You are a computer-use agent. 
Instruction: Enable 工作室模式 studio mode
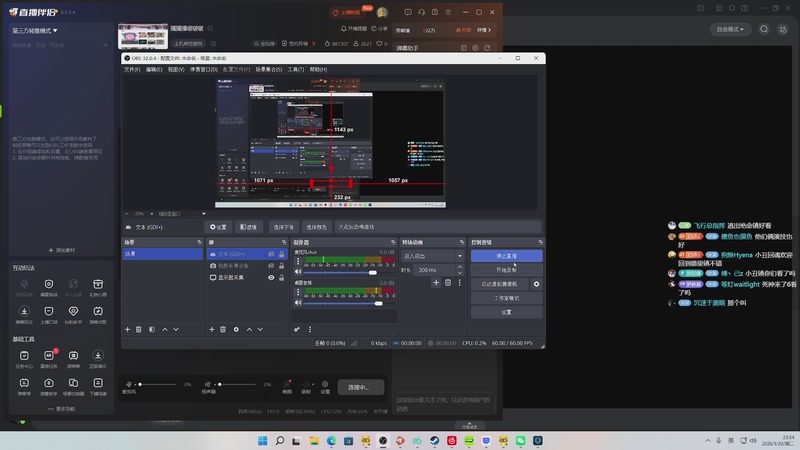pyautogui.click(x=507, y=298)
